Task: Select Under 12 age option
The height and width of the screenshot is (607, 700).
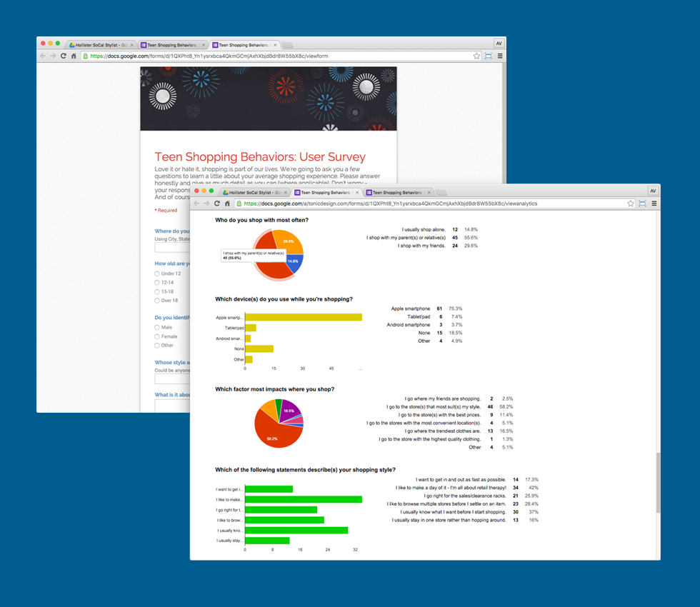Action: tap(157, 274)
